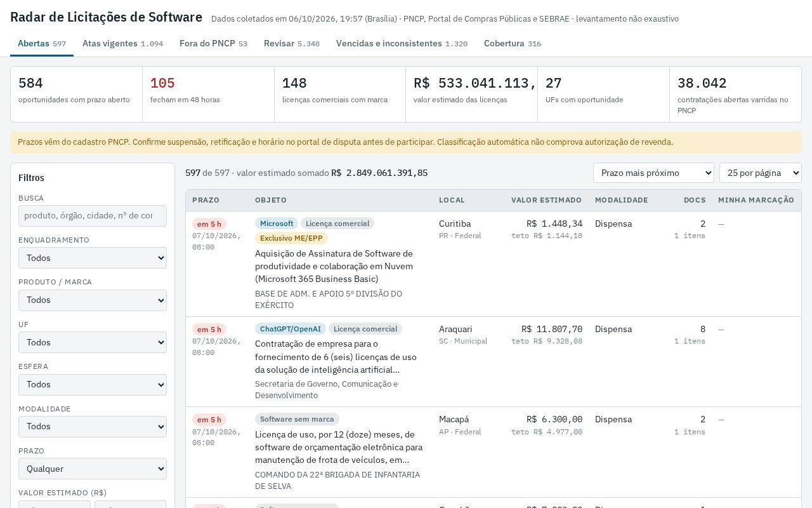Select the 584 oportunidades com prazo aberto card
The height and width of the screenshot is (508, 812).
(x=77, y=95)
